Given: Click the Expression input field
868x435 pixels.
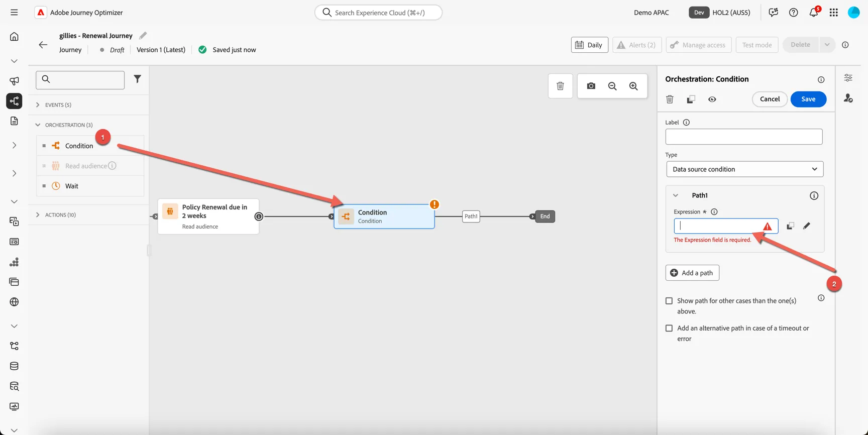Looking at the screenshot, I should tap(726, 226).
